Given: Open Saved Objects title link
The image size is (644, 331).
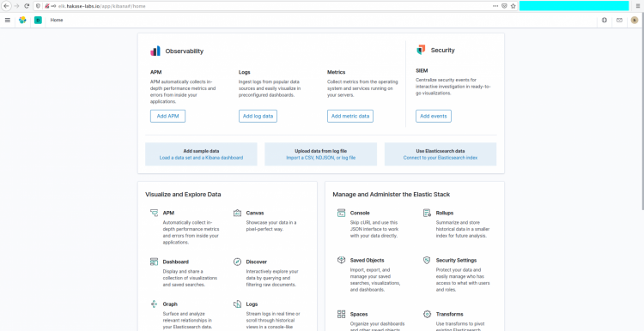Looking at the screenshot, I should tap(368, 260).
